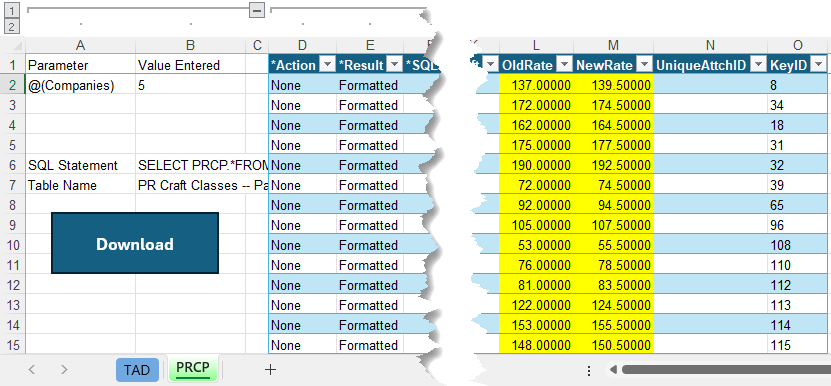831x386 pixels.
Task: Open the KeyID column filter dropdown
Action: (x=819, y=65)
